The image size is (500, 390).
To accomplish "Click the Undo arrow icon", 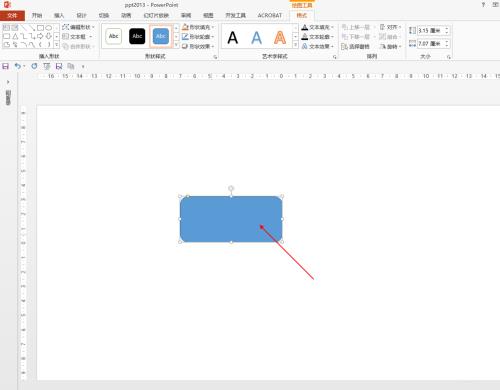I will (x=17, y=66).
